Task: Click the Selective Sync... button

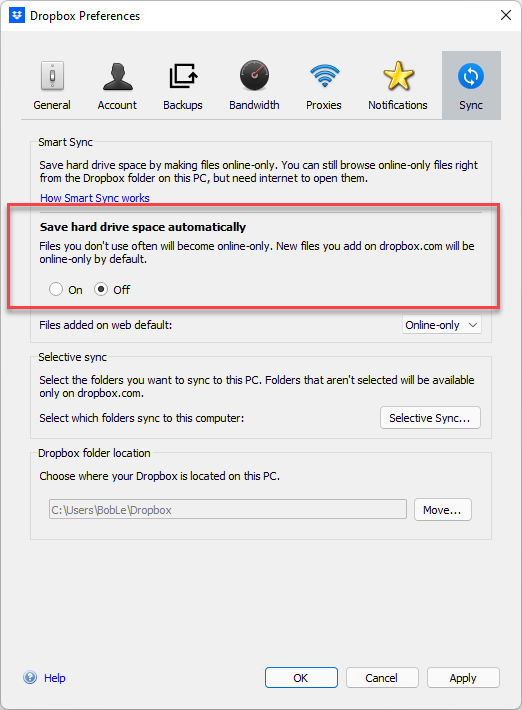Action: pyautogui.click(x=430, y=417)
